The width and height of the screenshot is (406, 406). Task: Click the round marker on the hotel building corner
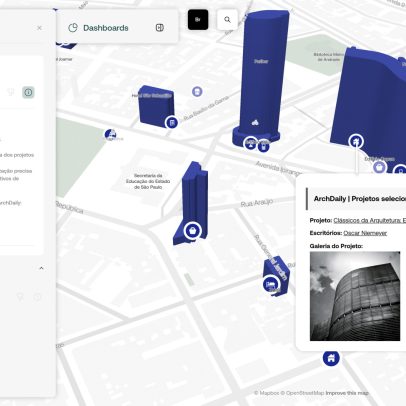(172, 123)
